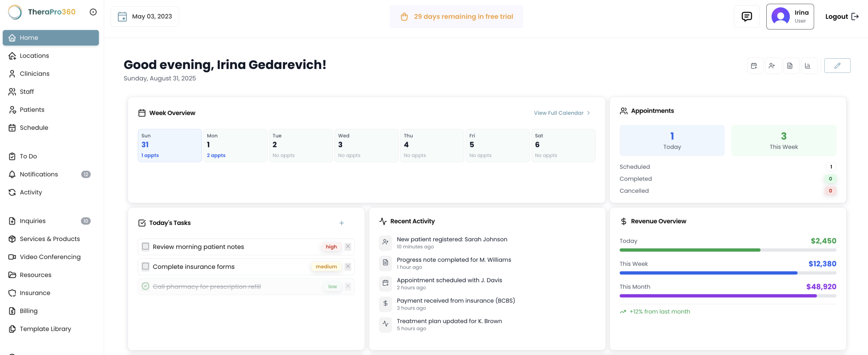Viewport: 868px width, 355px height.
Task: Click the high priority tag
Action: click(x=331, y=247)
